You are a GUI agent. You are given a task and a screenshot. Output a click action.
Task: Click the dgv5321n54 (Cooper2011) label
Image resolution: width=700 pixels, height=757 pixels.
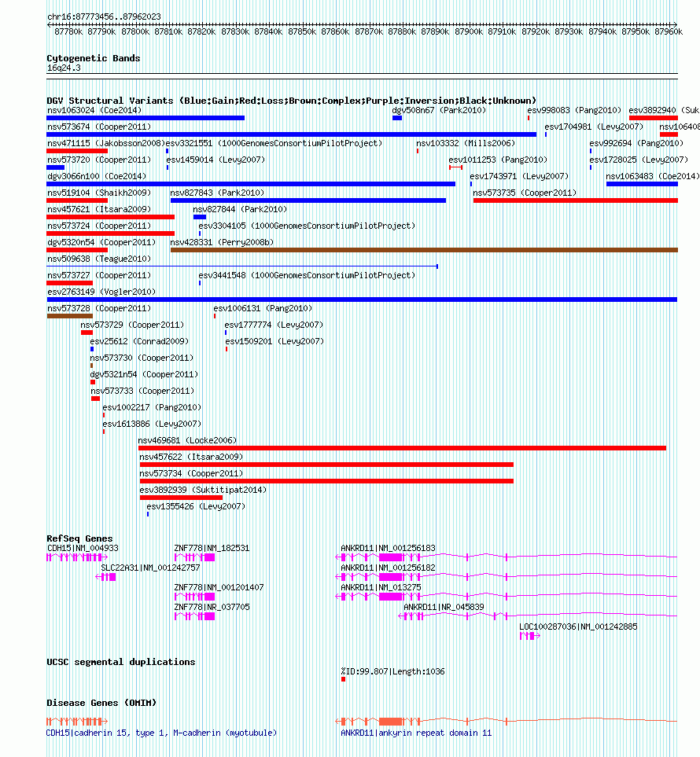coord(144,374)
